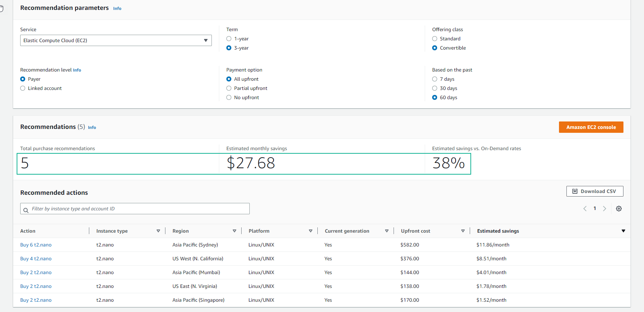Click the $11.86/month savings cell
The height and width of the screenshot is (312, 644).
click(x=493, y=245)
